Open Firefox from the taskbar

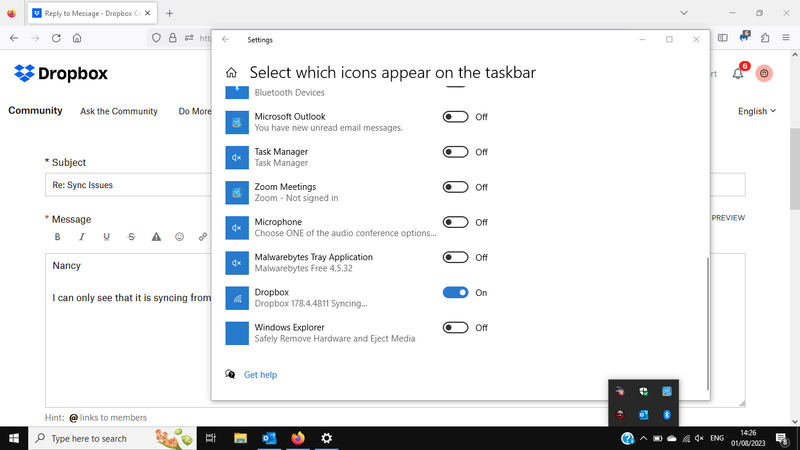tap(297, 438)
